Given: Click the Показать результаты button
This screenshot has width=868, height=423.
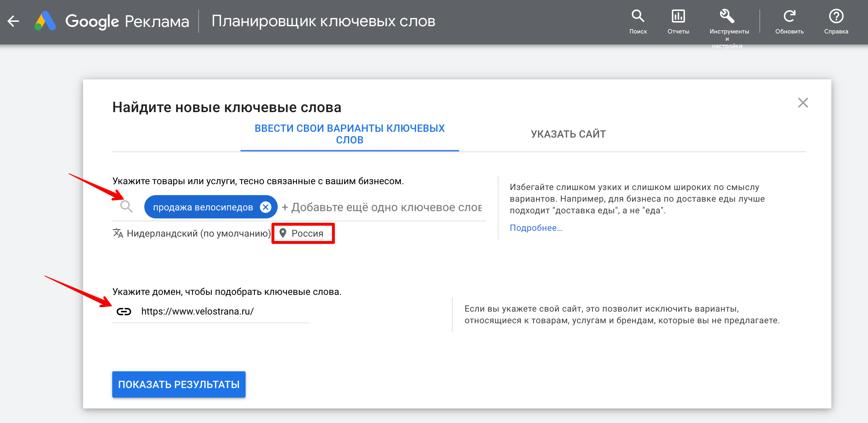Looking at the screenshot, I should tap(179, 384).
